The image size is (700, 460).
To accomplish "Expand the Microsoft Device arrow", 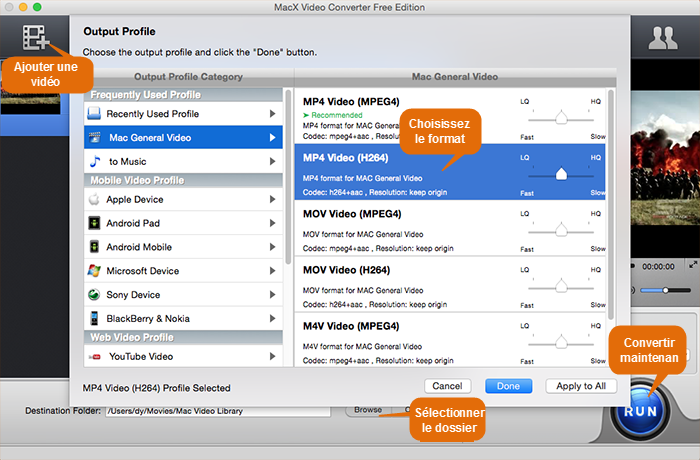I will click(272, 271).
